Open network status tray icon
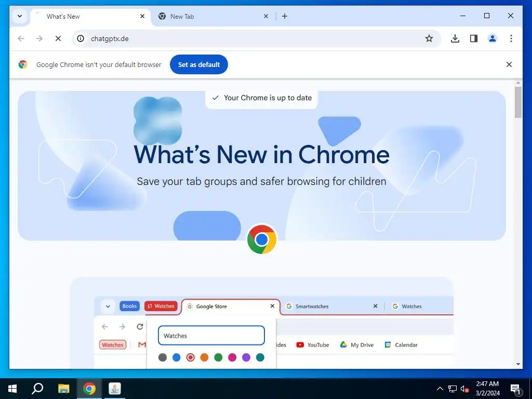The height and width of the screenshot is (399, 532). coord(453,389)
